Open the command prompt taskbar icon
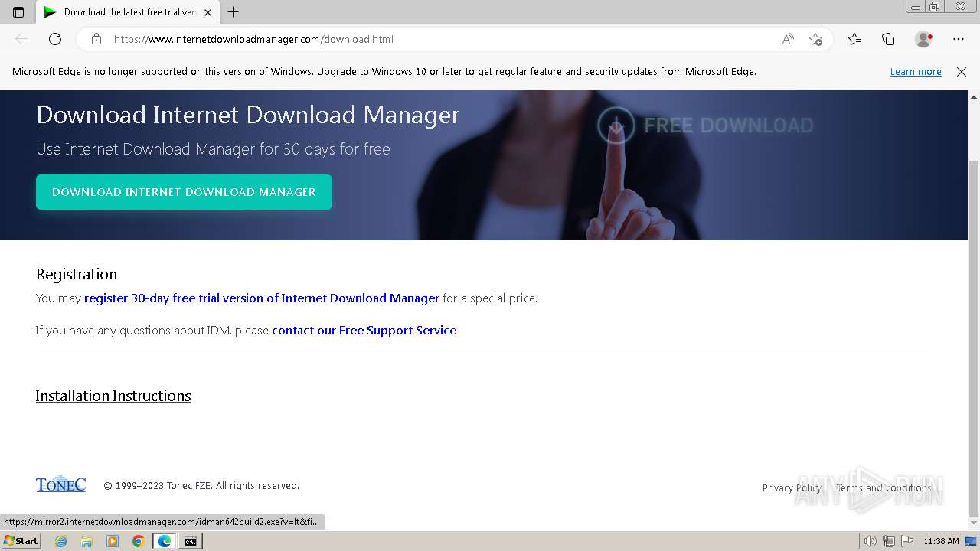The height and width of the screenshot is (551, 980). tap(190, 541)
